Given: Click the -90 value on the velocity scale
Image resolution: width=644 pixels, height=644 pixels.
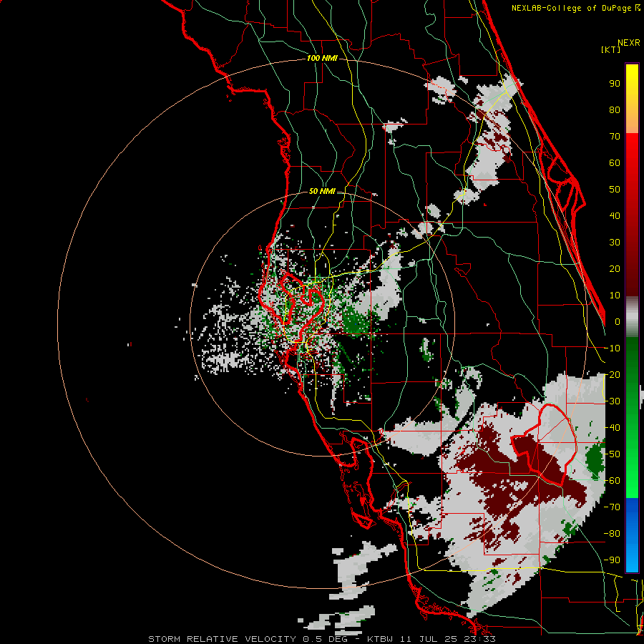Looking at the screenshot, I should [x=612, y=560].
